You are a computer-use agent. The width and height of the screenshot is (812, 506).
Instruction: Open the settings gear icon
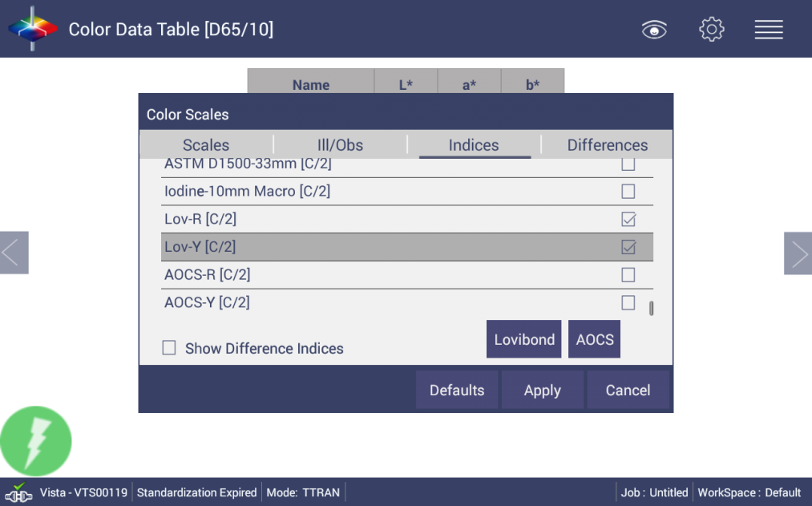711,30
